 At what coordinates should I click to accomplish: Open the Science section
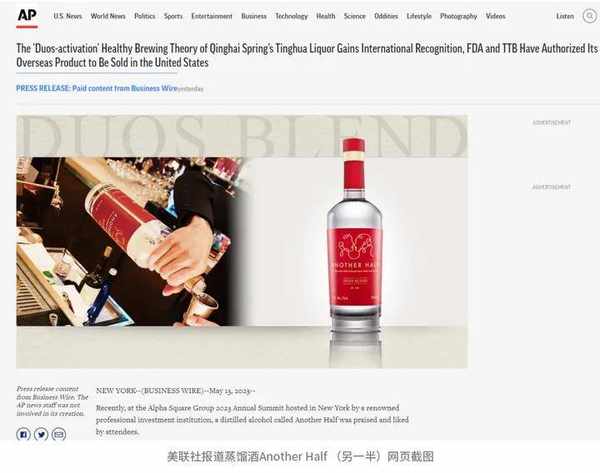click(355, 16)
